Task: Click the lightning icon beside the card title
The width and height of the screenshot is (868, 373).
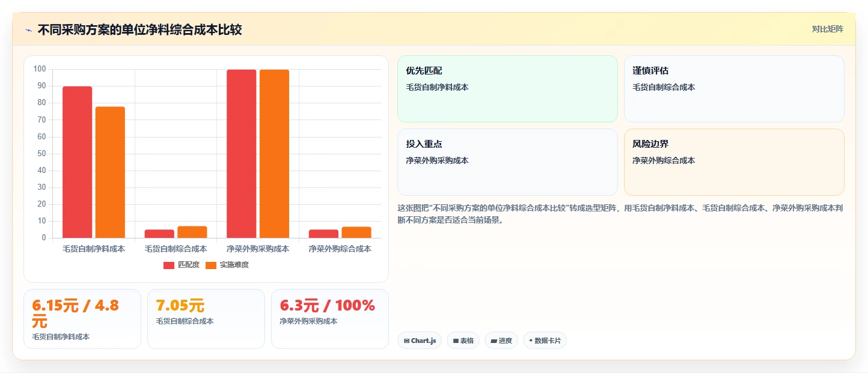Action: [28, 30]
